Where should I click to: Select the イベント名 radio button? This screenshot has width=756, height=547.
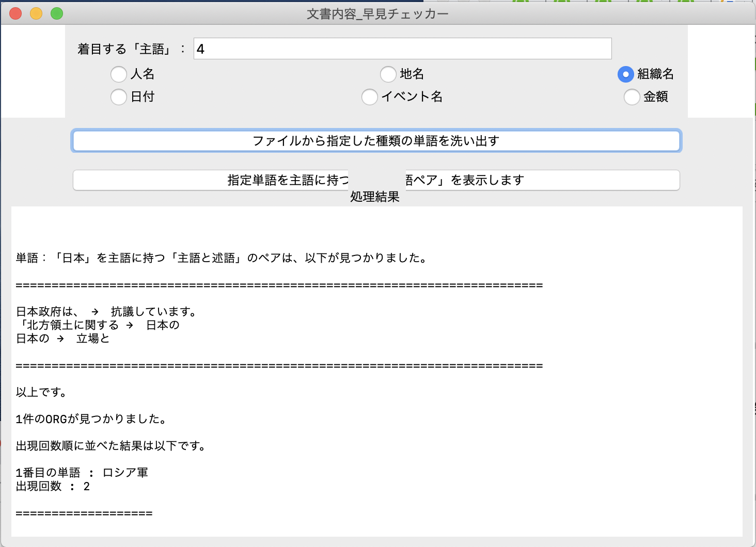point(369,97)
